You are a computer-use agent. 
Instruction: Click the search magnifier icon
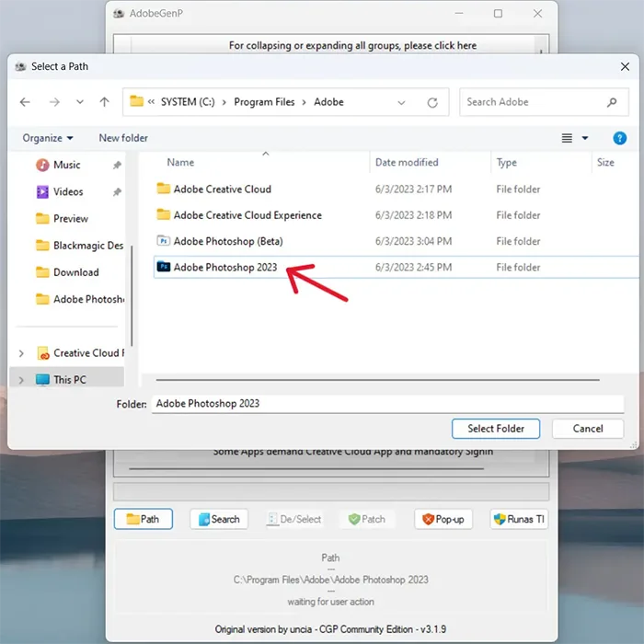[612, 102]
